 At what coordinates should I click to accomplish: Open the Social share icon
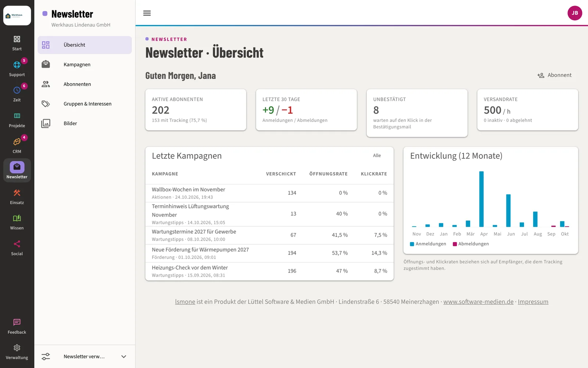(17, 244)
